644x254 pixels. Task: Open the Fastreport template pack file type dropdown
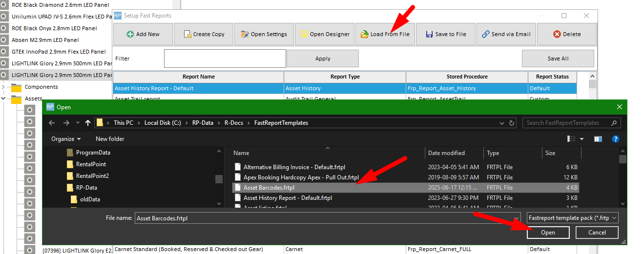tap(573, 218)
